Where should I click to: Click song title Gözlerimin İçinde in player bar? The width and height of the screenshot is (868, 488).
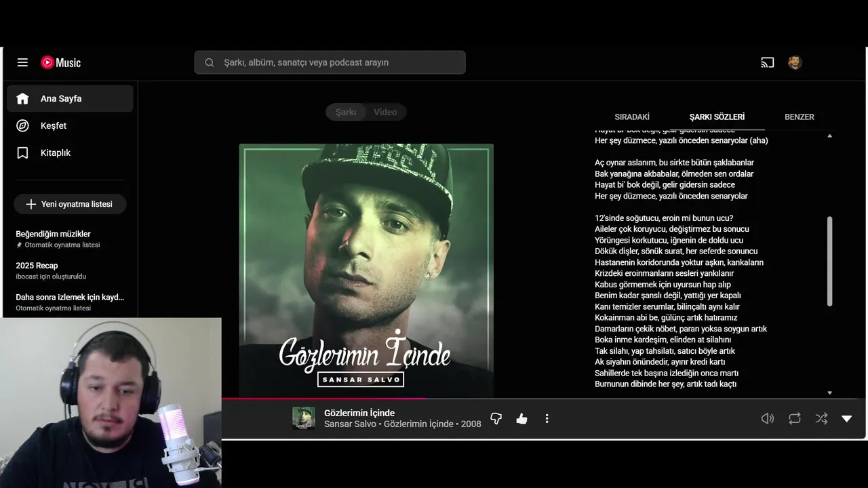(359, 413)
